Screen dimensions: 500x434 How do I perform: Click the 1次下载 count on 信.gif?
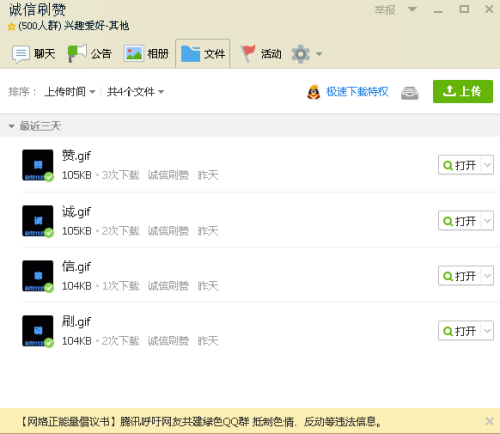click(120, 286)
